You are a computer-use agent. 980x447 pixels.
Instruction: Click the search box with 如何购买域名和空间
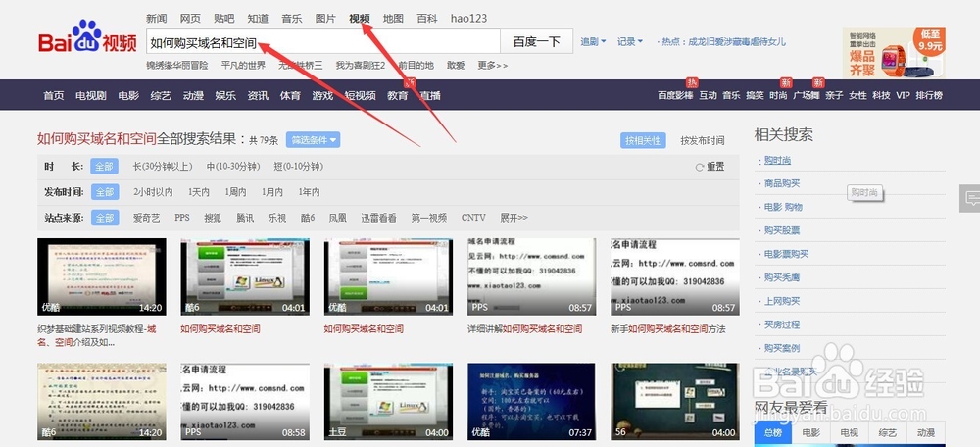(323, 41)
